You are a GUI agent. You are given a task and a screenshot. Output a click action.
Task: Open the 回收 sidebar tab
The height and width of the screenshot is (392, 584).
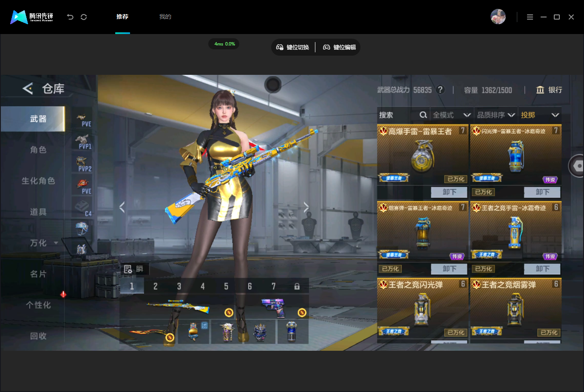[38, 336]
